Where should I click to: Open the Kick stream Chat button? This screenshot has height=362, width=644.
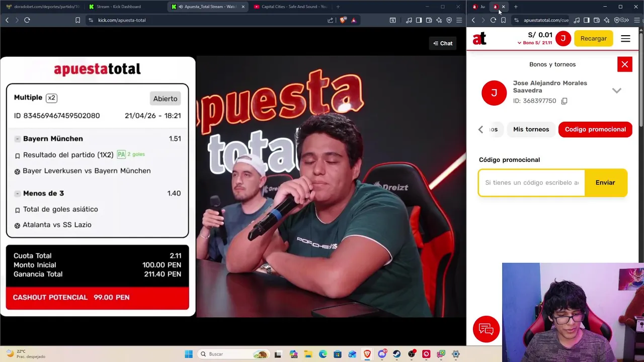pyautogui.click(x=443, y=43)
